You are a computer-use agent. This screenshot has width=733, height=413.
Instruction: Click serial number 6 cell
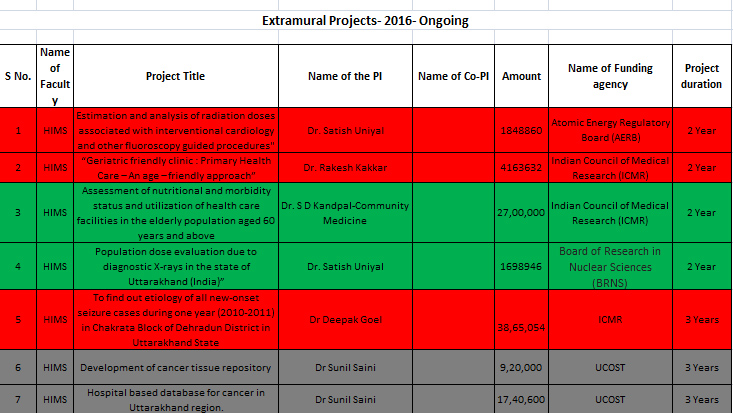(x=18, y=367)
